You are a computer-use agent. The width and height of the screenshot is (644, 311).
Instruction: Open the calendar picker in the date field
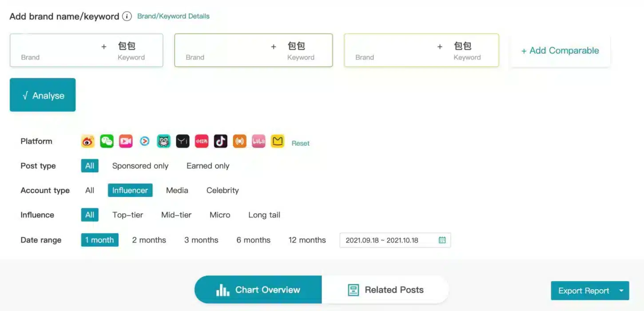click(442, 240)
